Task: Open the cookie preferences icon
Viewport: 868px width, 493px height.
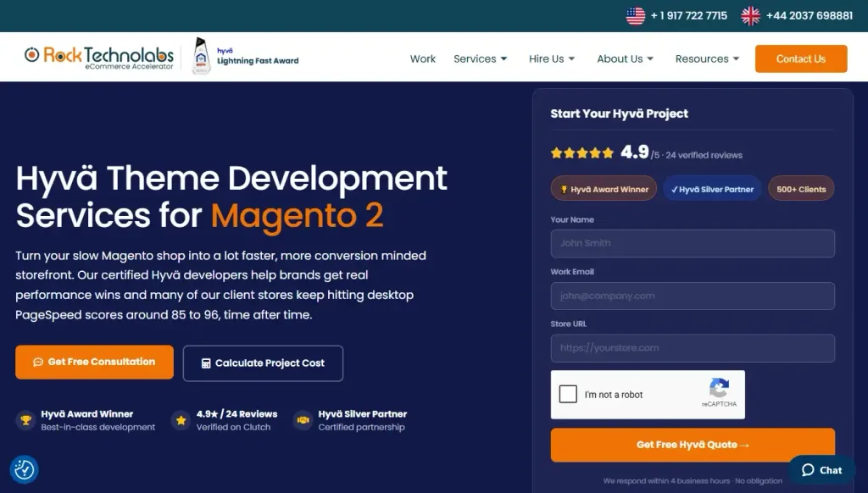Action: pos(24,470)
